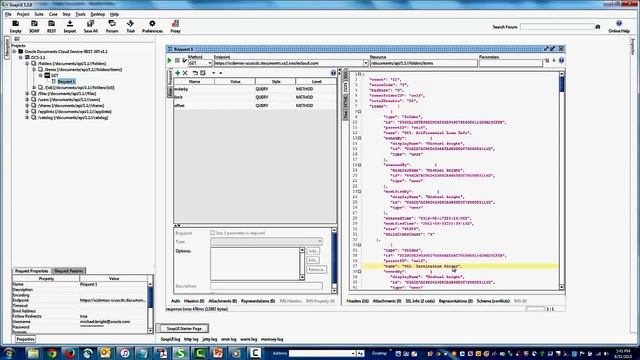640x360 pixels.
Task: Open the Help menu
Action: click(x=114, y=14)
